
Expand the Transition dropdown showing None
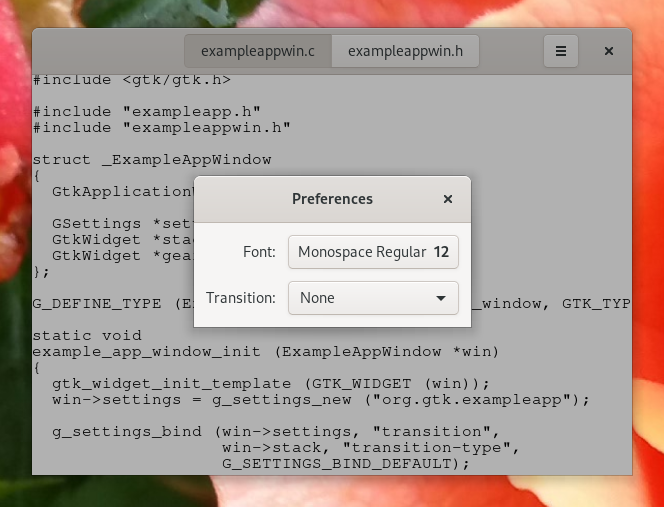click(x=373, y=298)
